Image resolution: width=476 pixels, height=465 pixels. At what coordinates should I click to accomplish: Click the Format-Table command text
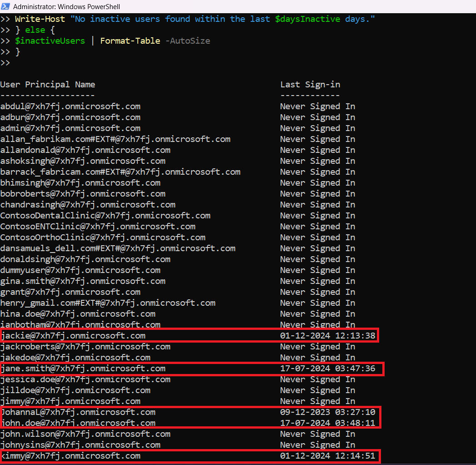pos(130,41)
